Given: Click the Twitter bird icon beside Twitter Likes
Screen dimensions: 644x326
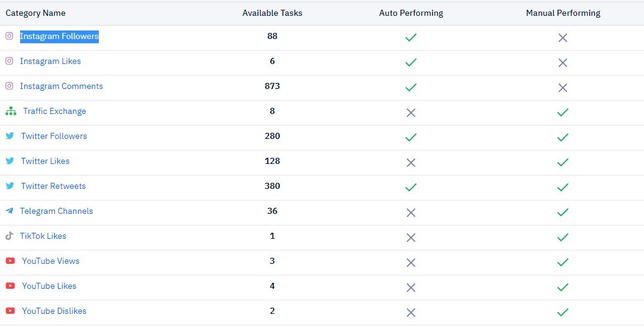Looking at the screenshot, I should point(10,161).
